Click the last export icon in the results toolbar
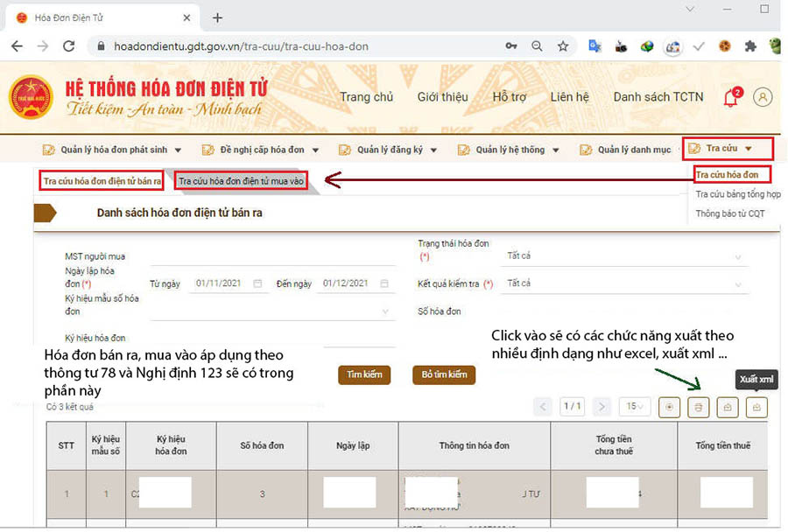788x532 pixels. click(756, 407)
